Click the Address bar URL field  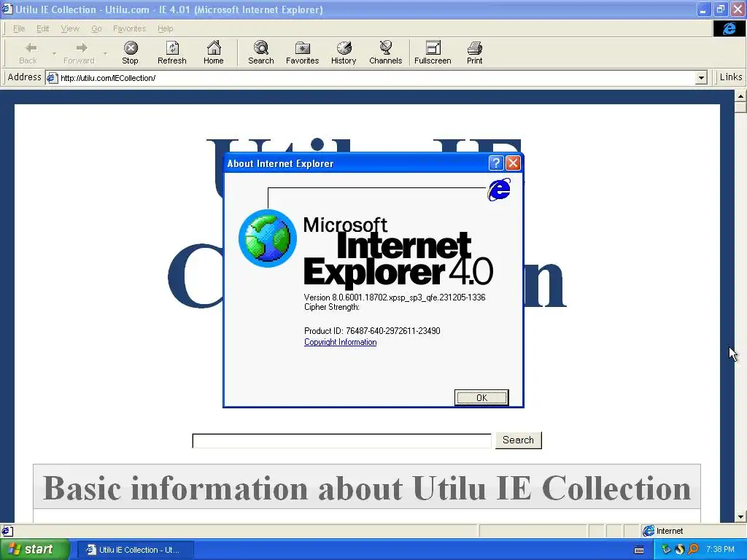pos(376,78)
